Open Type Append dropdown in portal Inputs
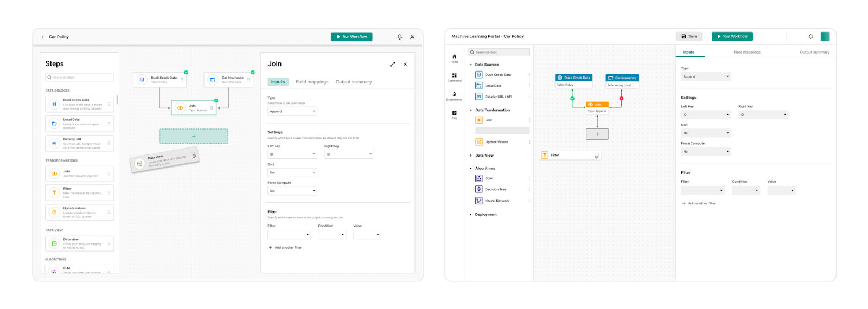This screenshot has width=868, height=309. coord(706,76)
